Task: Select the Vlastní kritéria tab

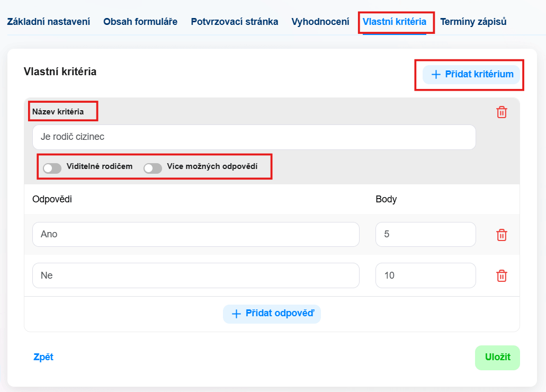Action: (x=395, y=22)
